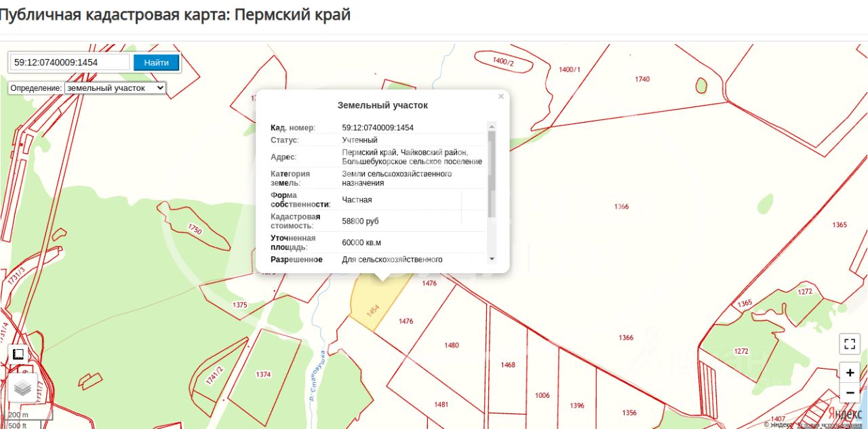Zoom out with the minus button
This screenshot has height=429, width=868.
click(x=849, y=392)
